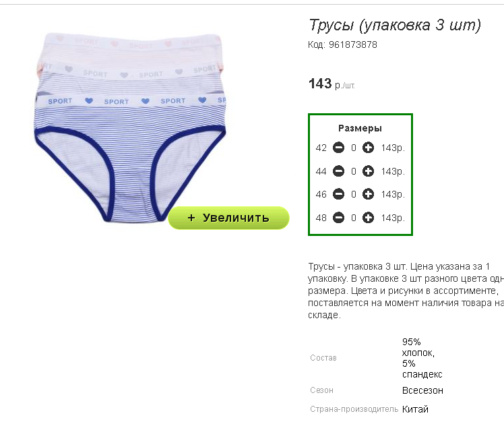
Task: Open the product photo thumbnail
Action: pos(130,127)
